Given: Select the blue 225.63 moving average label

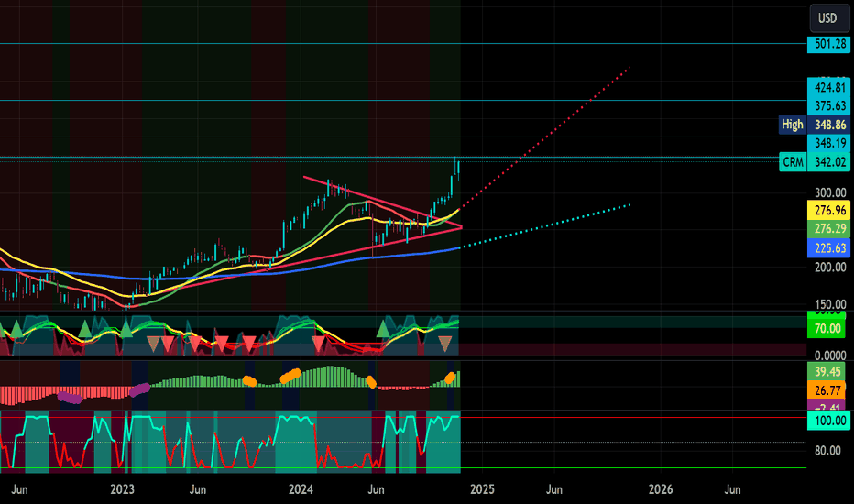Looking at the screenshot, I should pyautogui.click(x=828, y=248).
